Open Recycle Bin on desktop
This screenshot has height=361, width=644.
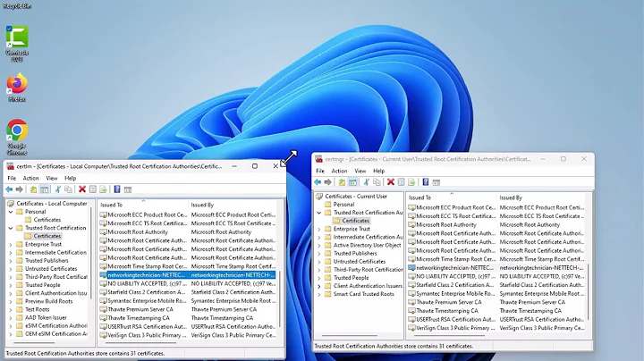coord(17,5)
